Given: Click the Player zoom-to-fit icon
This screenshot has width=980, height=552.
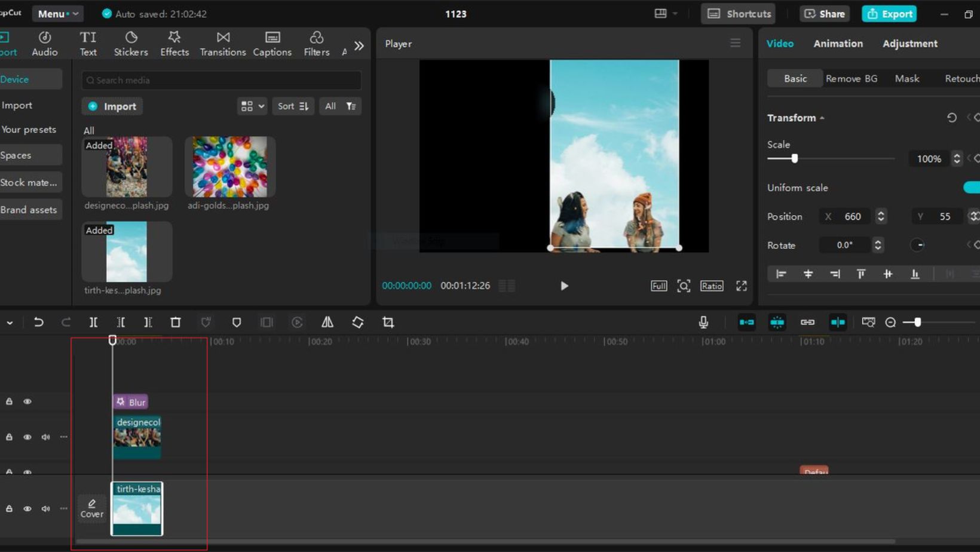Looking at the screenshot, I should point(684,286).
